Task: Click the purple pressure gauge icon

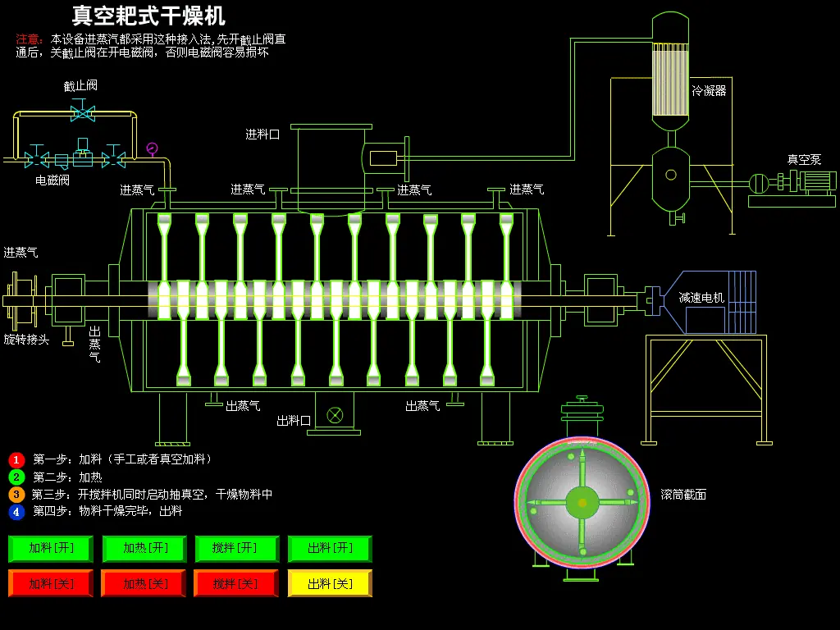Action: pyautogui.click(x=152, y=148)
